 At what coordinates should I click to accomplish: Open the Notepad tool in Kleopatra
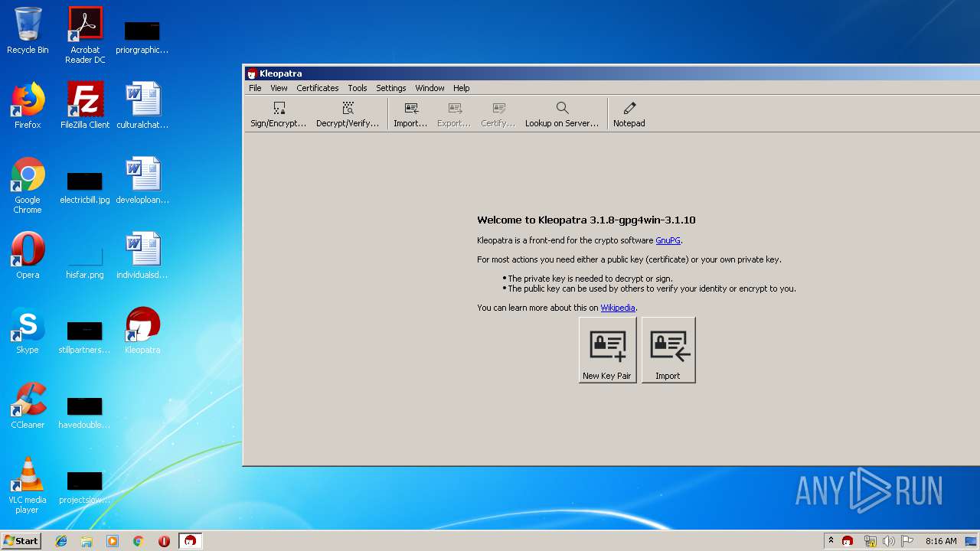click(x=629, y=114)
